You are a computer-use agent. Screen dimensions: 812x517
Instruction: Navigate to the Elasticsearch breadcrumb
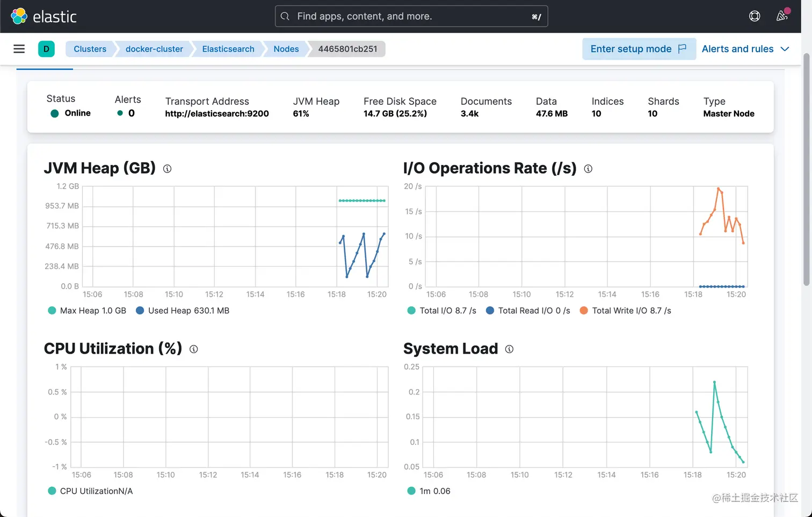[x=228, y=49]
